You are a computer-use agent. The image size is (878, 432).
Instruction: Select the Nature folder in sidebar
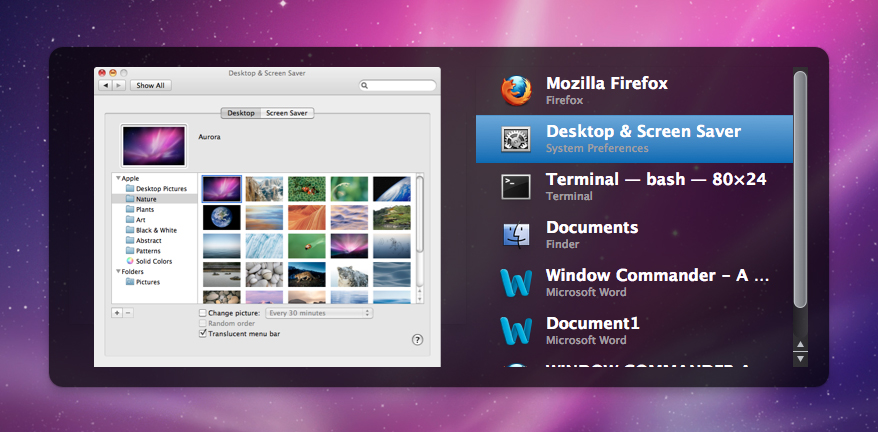(155, 199)
